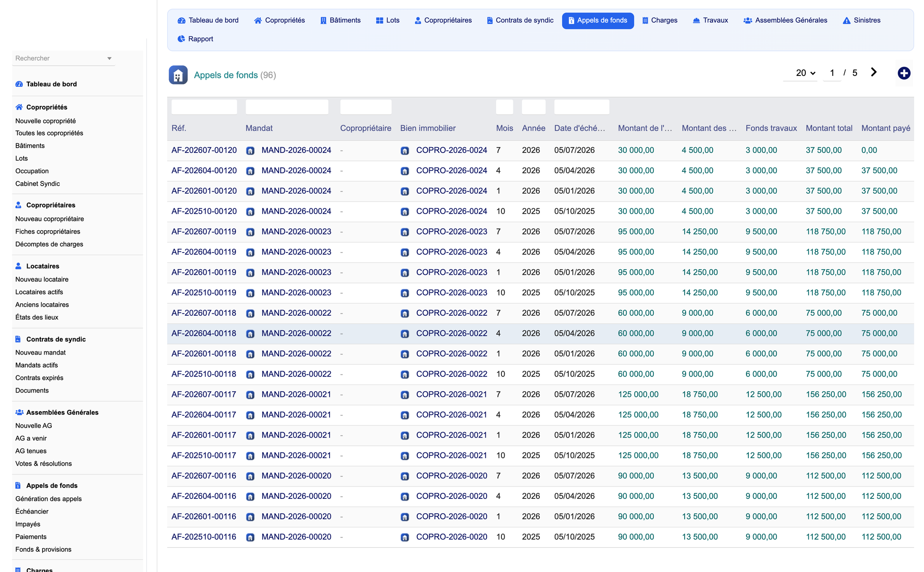Open reference AF-202607-00120
Screen dimensions: 924x572
coord(204,150)
